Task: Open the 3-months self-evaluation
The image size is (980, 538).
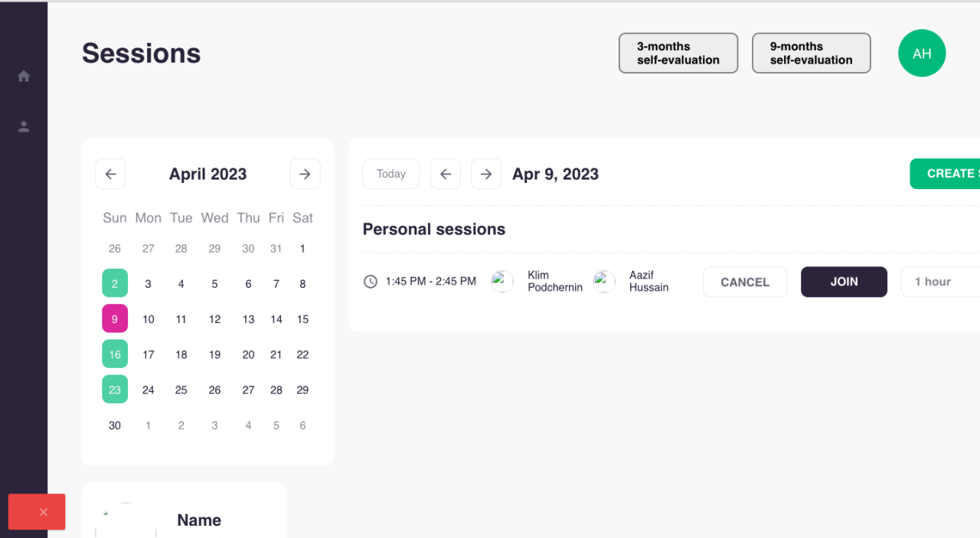Action: tap(678, 53)
